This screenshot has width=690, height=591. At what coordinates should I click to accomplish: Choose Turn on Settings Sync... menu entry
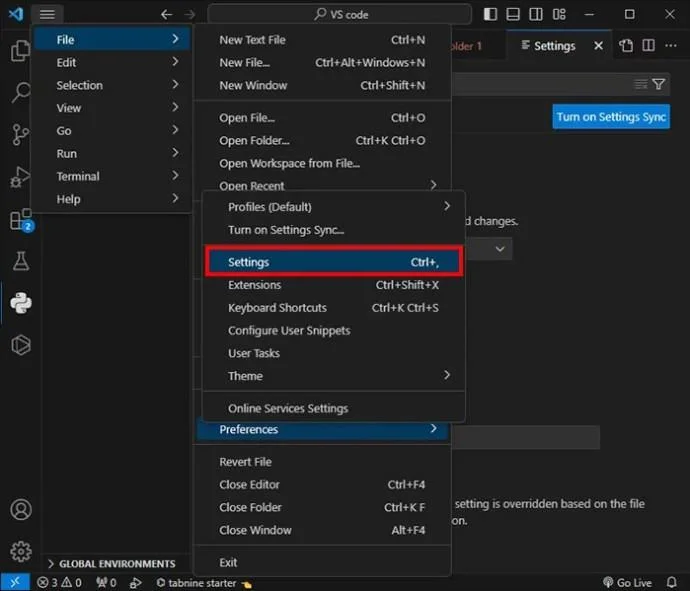[x=334, y=230]
